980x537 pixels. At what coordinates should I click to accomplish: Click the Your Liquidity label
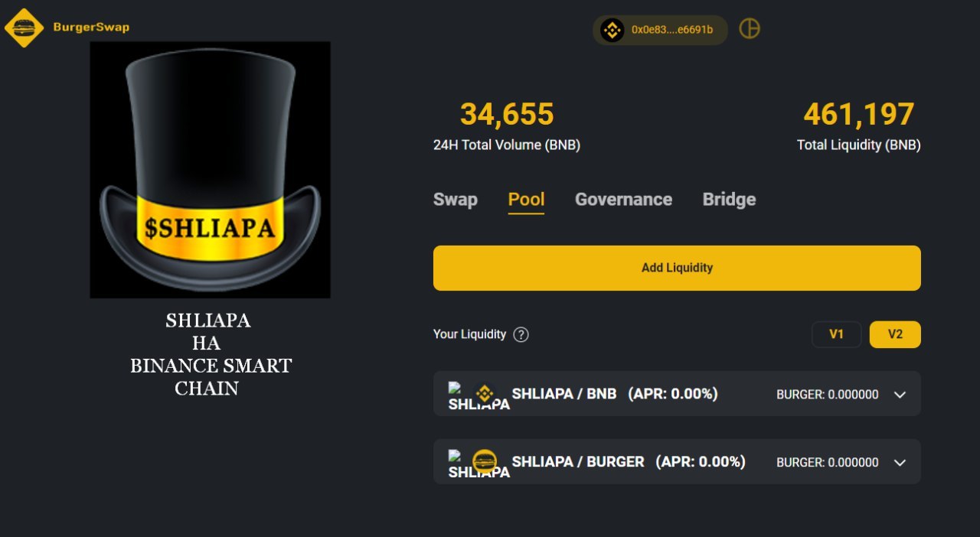(x=469, y=334)
